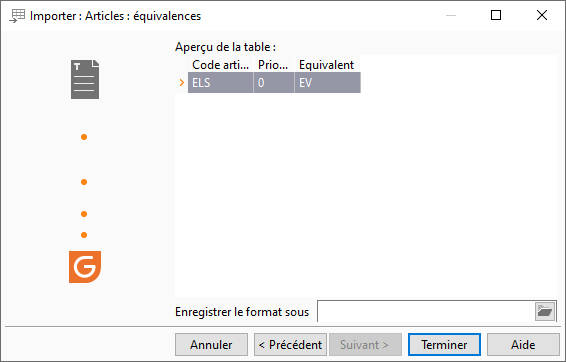Select the Priorité column header
Screen dimensions: 566x362
pyautogui.click(x=274, y=65)
